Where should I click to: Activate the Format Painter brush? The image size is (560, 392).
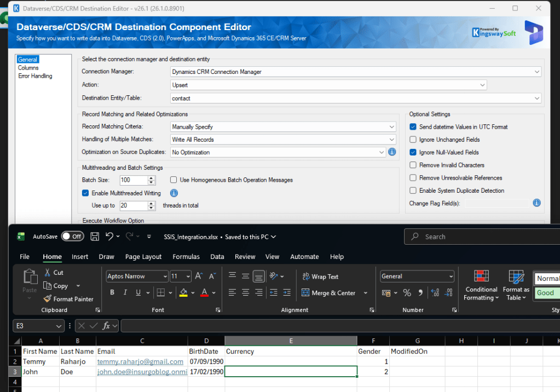point(48,299)
